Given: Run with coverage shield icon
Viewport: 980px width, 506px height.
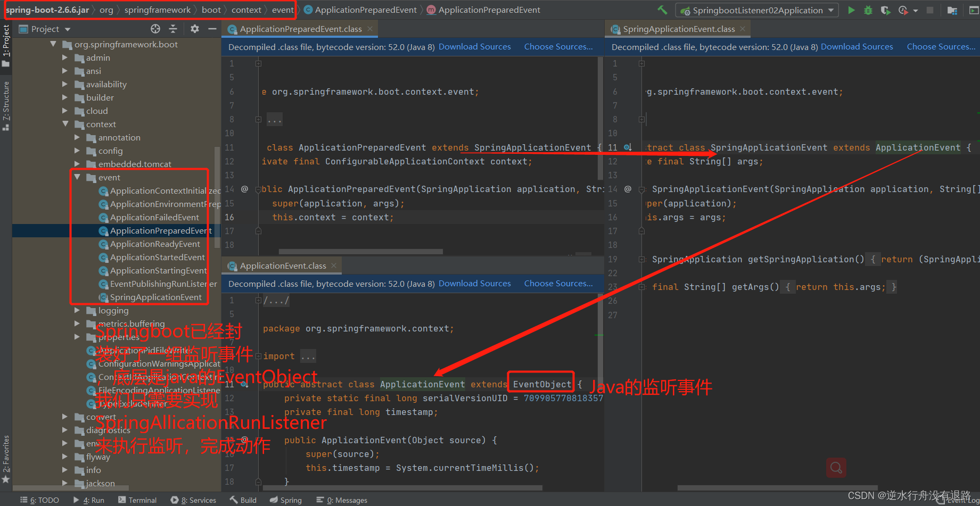Looking at the screenshot, I should pos(885,10).
